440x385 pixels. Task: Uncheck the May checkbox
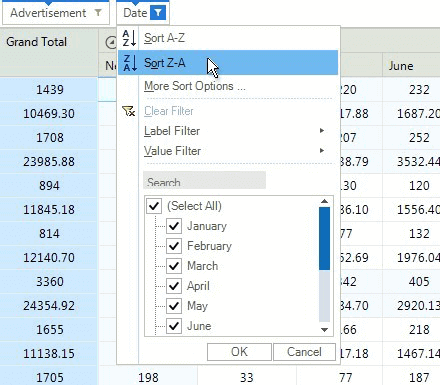click(174, 306)
